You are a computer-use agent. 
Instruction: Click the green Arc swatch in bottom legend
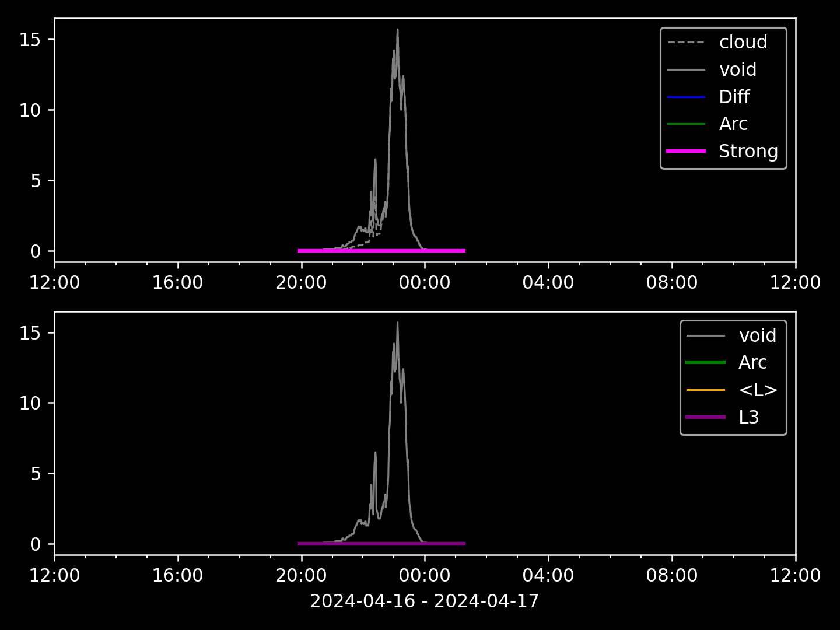706,362
